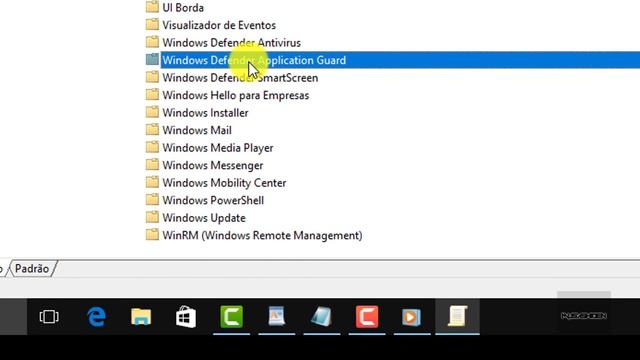Select Windows Mobility Center entry

(224, 183)
